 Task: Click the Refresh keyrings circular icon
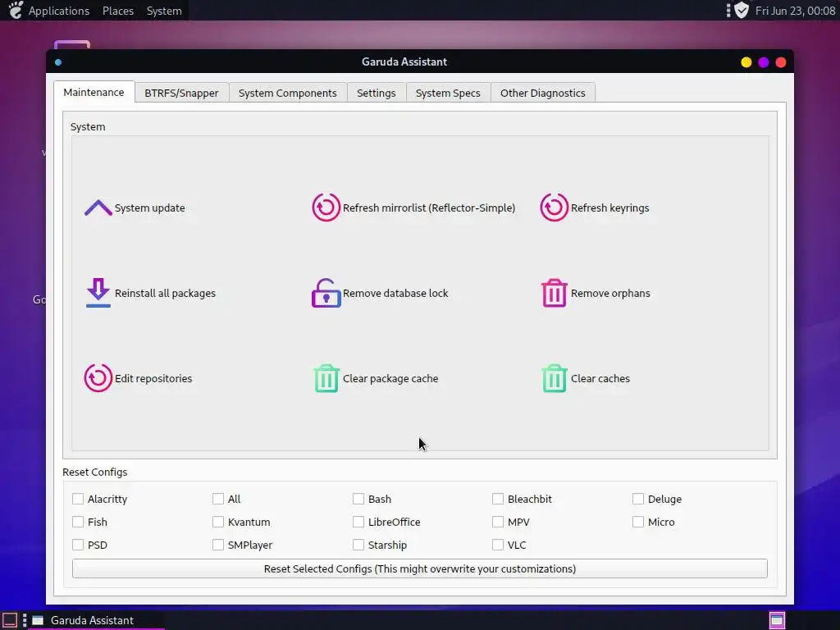coord(554,208)
